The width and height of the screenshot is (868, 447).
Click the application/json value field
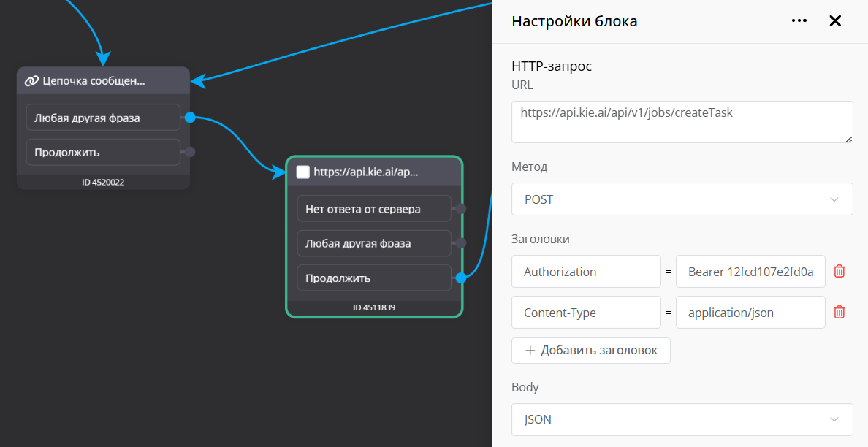tap(750, 313)
